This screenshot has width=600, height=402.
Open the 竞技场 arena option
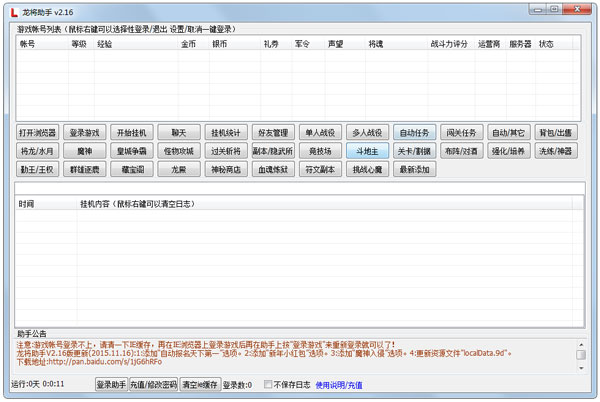[320, 151]
